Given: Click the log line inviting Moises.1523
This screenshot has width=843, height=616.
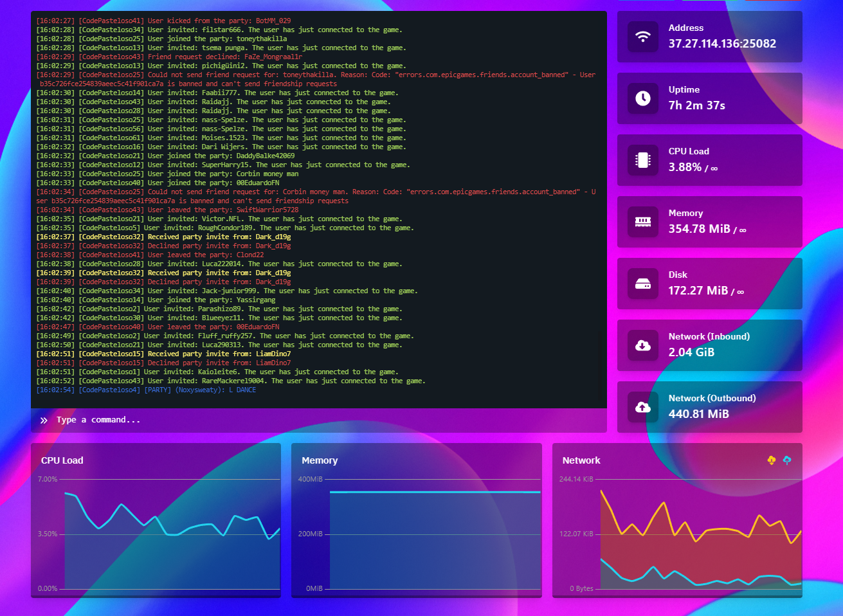Looking at the screenshot, I should point(221,138).
